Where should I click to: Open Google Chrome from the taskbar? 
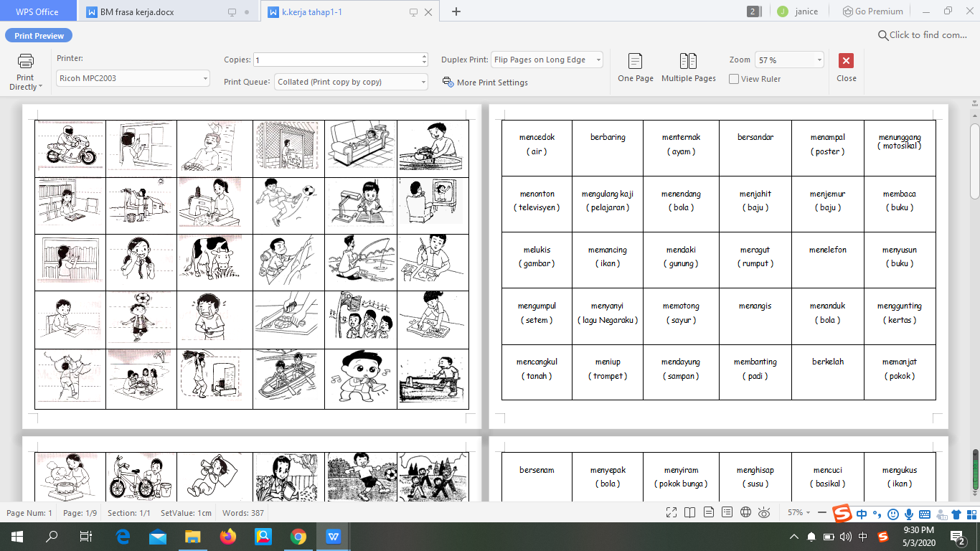298,537
